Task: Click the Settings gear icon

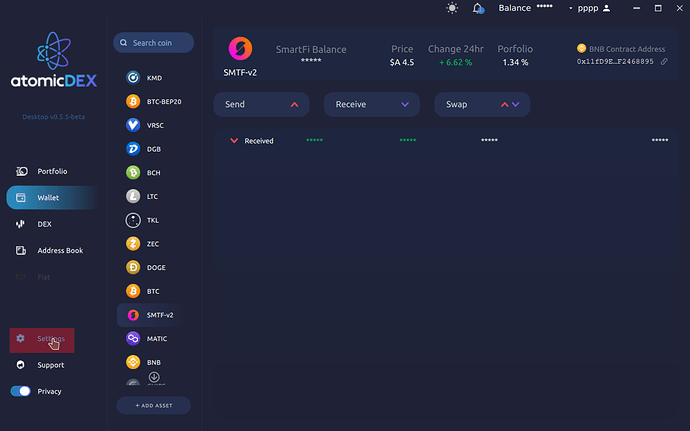Action: pos(20,338)
